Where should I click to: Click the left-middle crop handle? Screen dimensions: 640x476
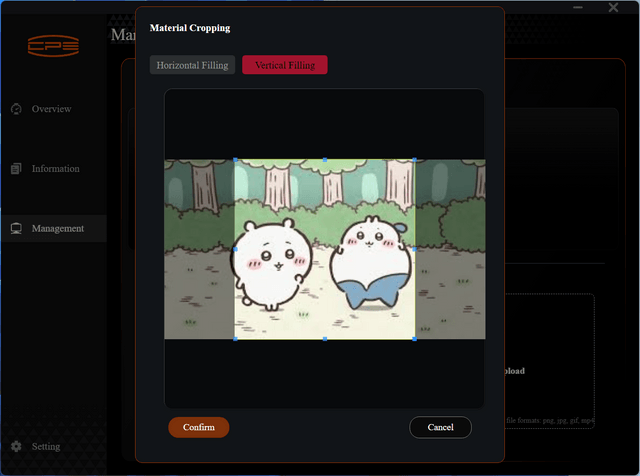235,249
